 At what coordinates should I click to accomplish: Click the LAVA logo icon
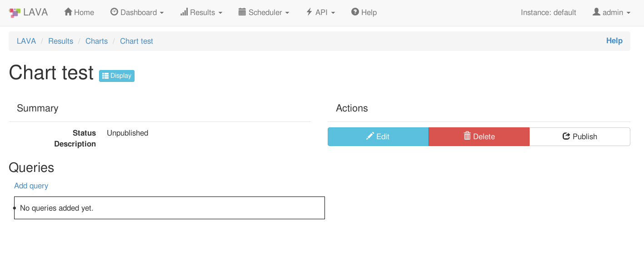pos(15,13)
